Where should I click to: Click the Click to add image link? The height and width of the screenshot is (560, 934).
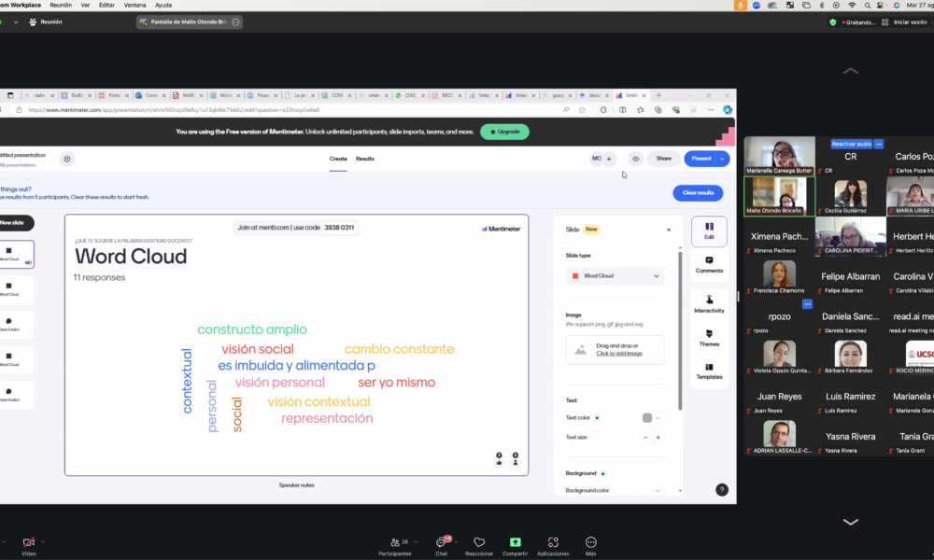coord(619,354)
